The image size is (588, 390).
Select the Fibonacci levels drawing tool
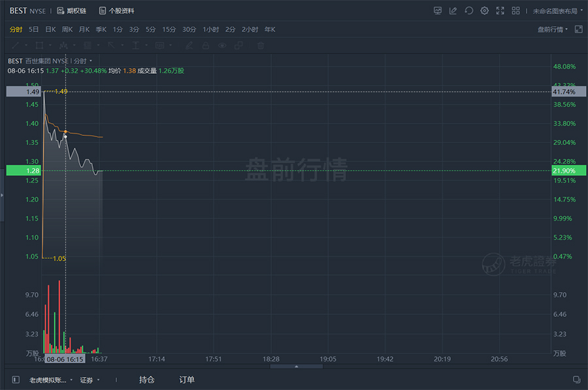click(x=88, y=46)
